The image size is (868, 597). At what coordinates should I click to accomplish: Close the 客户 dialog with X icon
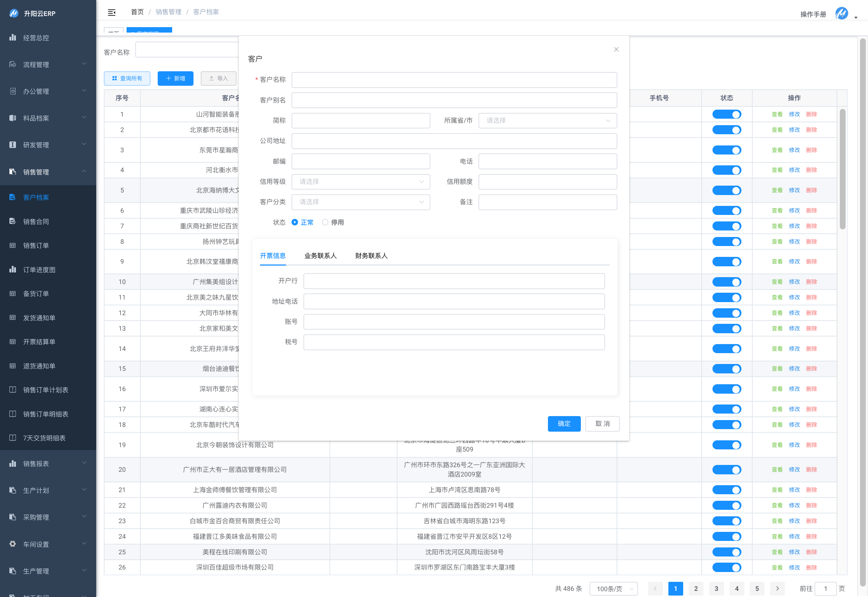[616, 49]
